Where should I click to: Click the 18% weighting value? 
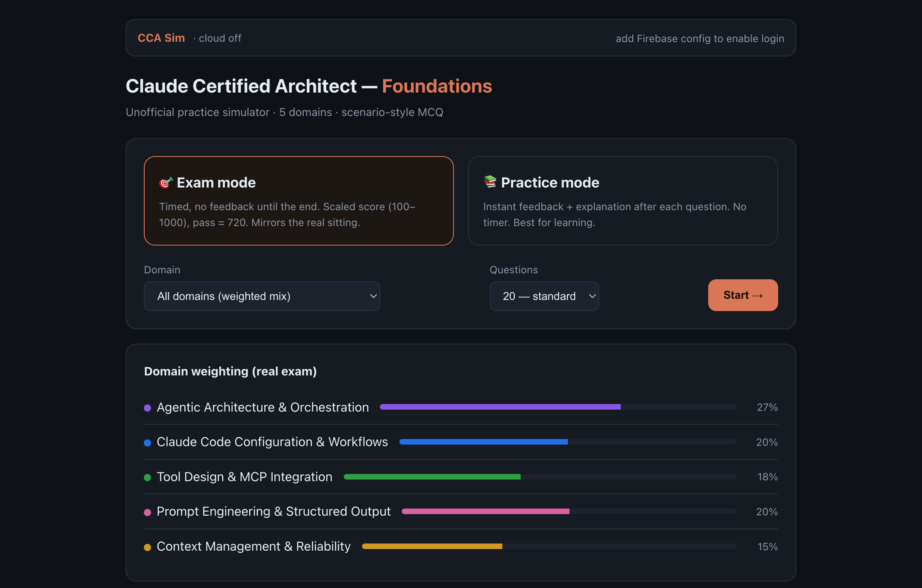(767, 477)
